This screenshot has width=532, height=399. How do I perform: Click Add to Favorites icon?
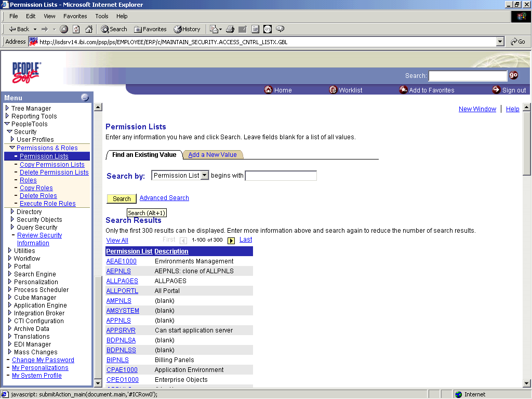(403, 89)
